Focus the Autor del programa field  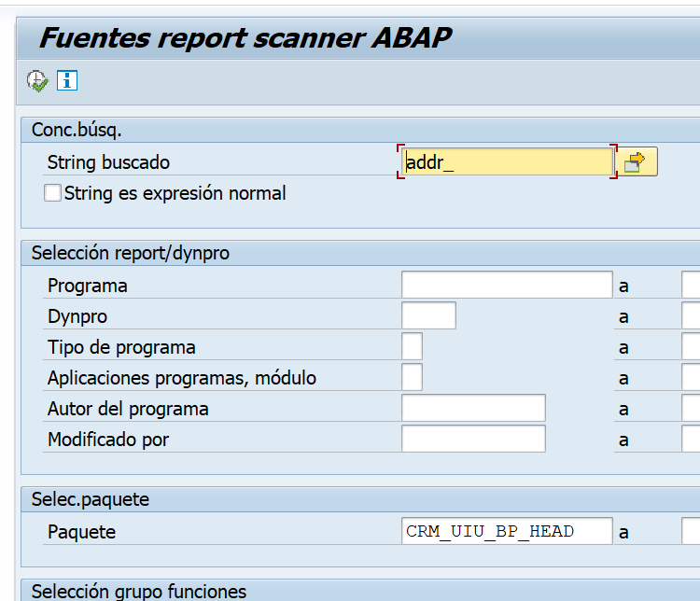(473, 409)
